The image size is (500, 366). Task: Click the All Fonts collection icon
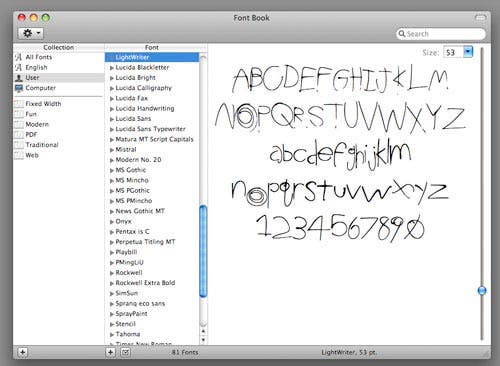(19, 57)
